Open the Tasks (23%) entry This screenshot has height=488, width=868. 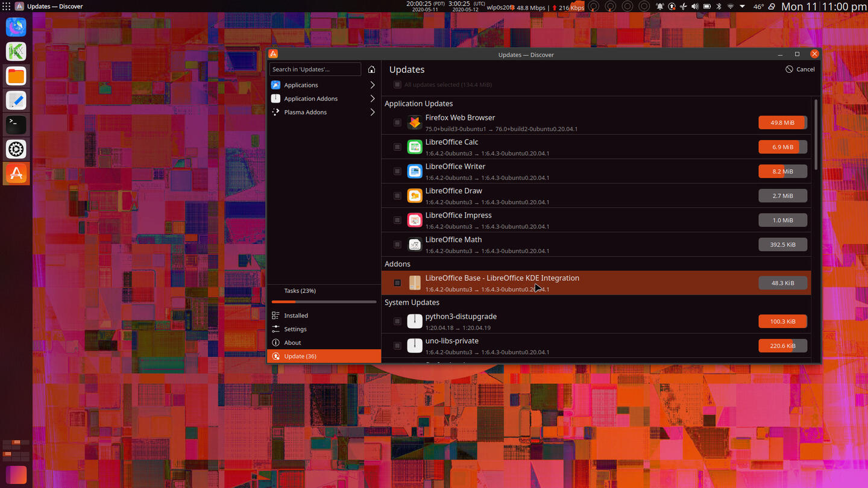coord(324,290)
